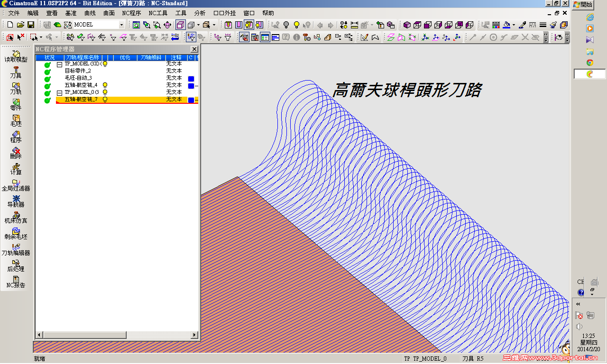This screenshot has height=364, width=607.
Task: Open the NC报告 (NC report) tool
Action: [x=16, y=282]
